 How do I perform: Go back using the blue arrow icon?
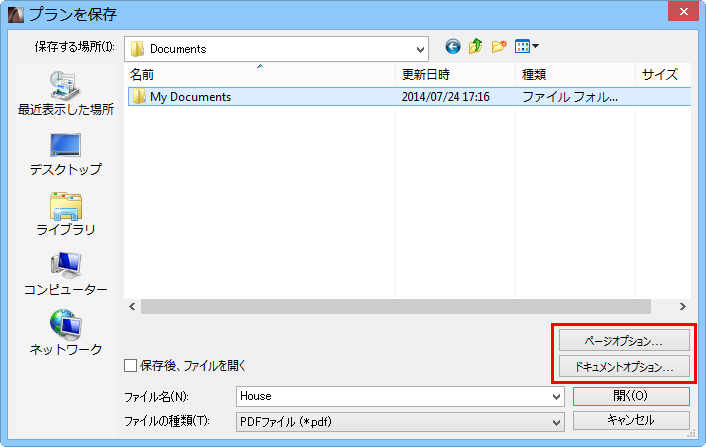pyautogui.click(x=453, y=46)
